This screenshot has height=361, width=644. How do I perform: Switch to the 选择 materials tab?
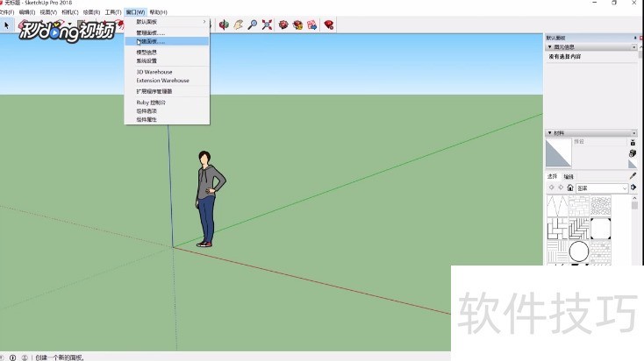[x=553, y=176]
